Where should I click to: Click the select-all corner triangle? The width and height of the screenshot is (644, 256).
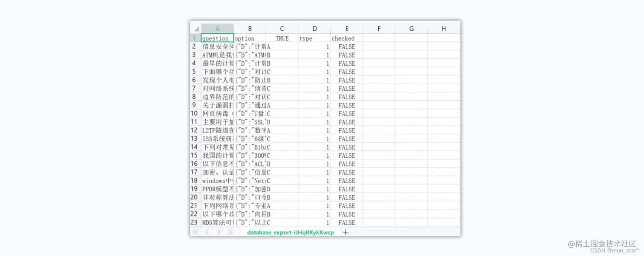196,29
